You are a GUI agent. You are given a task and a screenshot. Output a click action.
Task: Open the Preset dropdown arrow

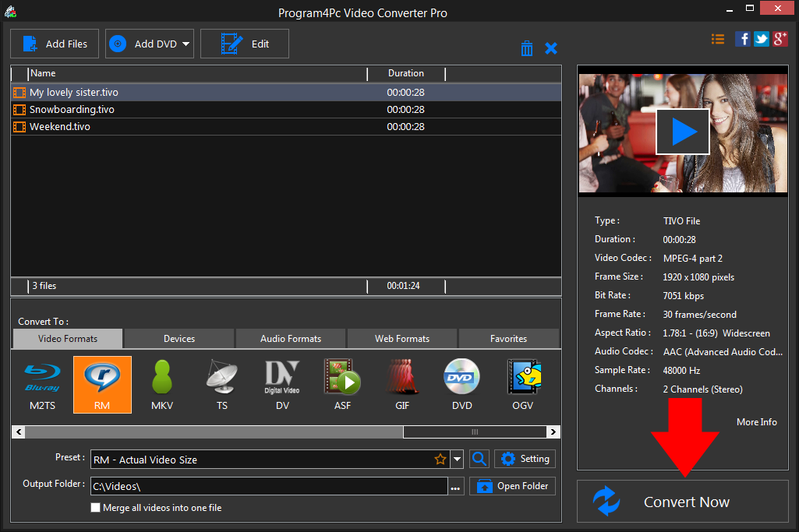[x=457, y=460]
